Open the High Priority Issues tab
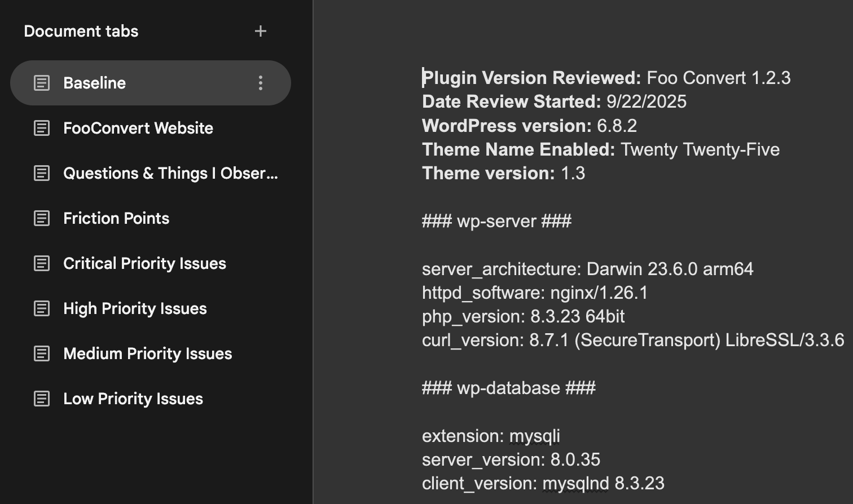 tap(135, 308)
